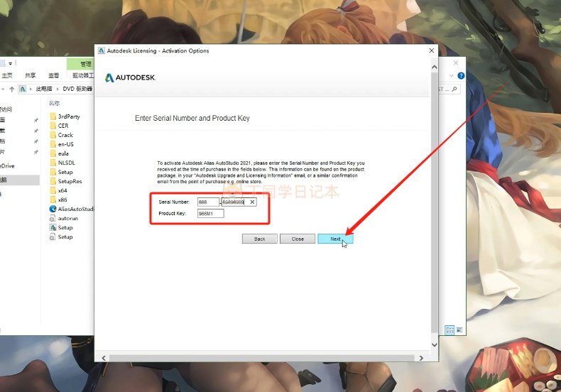Switch Explorer to large icons view
This screenshot has height=392, width=561.
(x=459, y=330)
